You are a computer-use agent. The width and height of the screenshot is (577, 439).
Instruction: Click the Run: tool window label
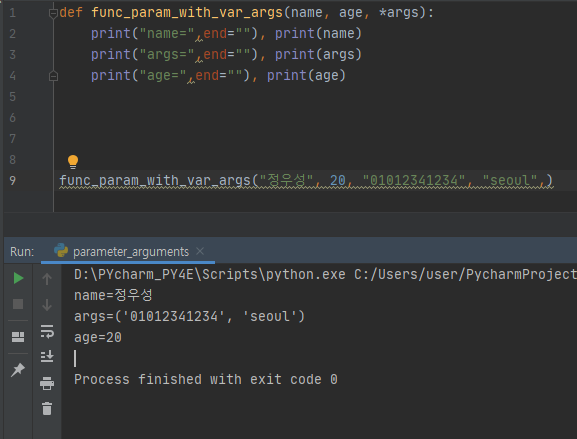pyautogui.click(x=22, y=252)
